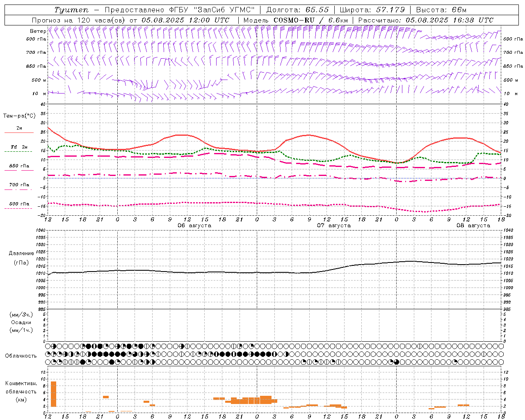525x420 pixels.
Task: Click the "500 гПа" temperature legend entry
Action: click(19, 204)
